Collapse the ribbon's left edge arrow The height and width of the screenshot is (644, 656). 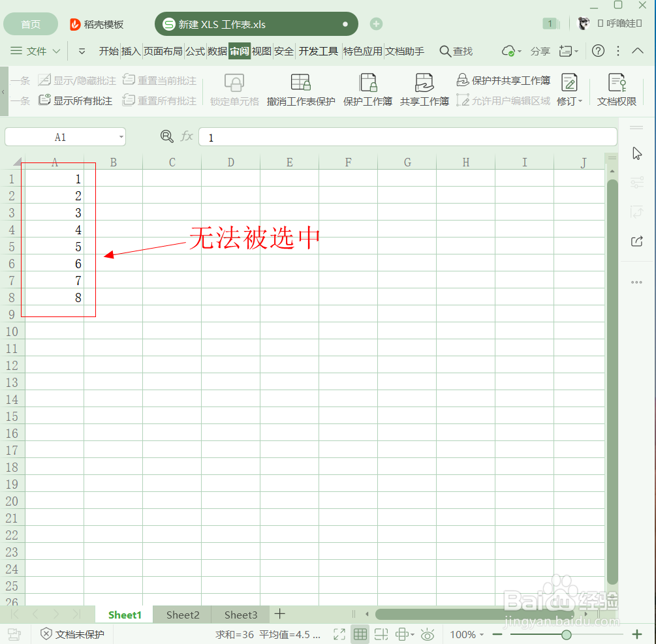point(3,91)
